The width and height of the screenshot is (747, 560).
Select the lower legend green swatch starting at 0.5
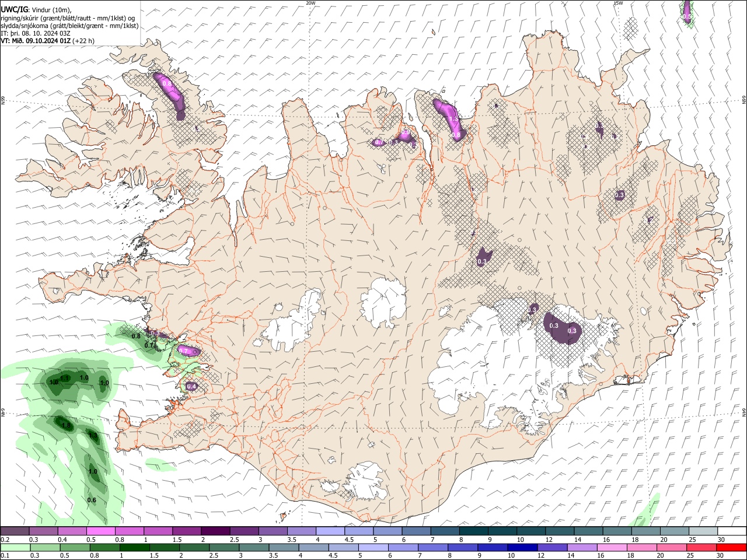(x=76, y=547)
